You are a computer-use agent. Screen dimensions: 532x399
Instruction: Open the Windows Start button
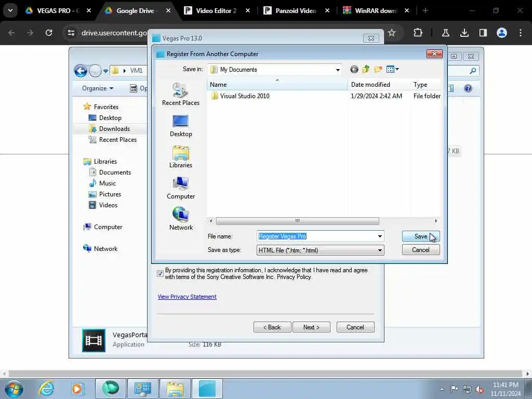click(x=14, y=389)
